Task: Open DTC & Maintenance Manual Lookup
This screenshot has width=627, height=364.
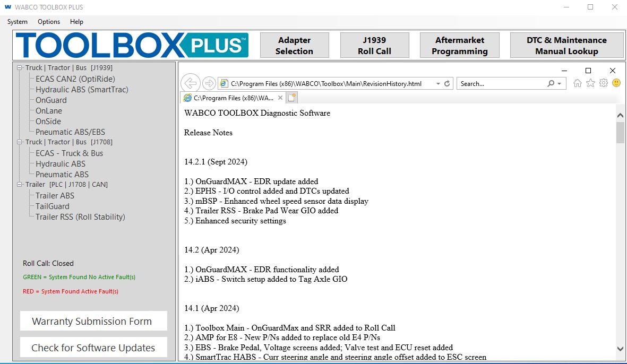Action: pyautogui.click(x=566, y=45)
